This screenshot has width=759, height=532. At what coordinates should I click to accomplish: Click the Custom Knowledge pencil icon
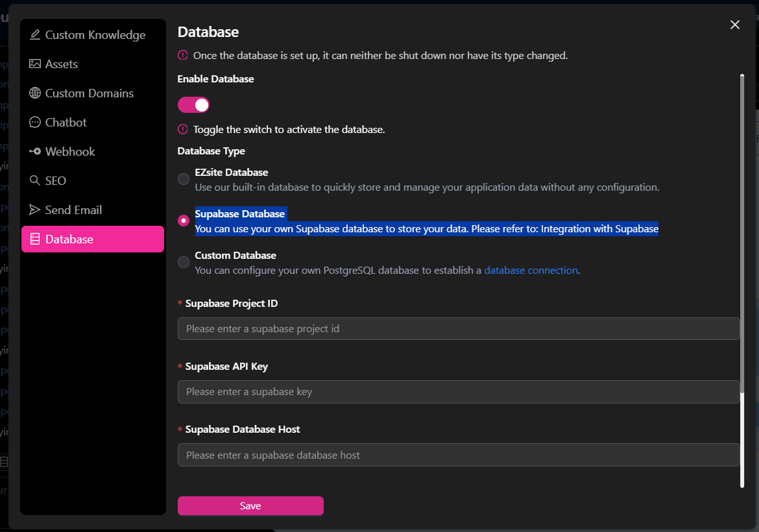[35, 35]
